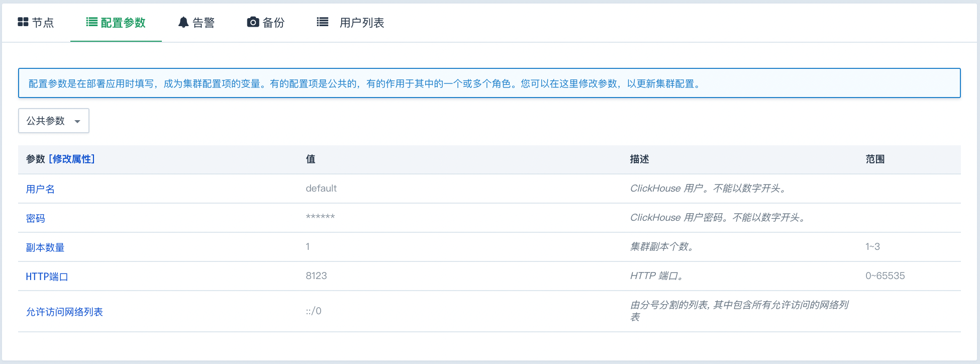The width and height of the screenshot is (980, 364).
Task: Open the 副本数量 parameter
Action: (x=45, y=247)
